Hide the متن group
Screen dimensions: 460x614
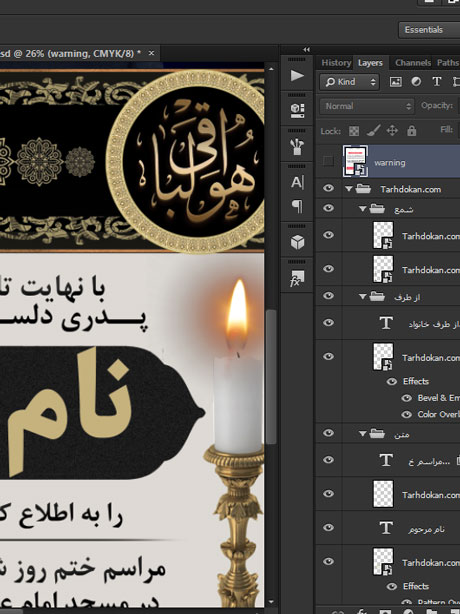coord(328,433)
